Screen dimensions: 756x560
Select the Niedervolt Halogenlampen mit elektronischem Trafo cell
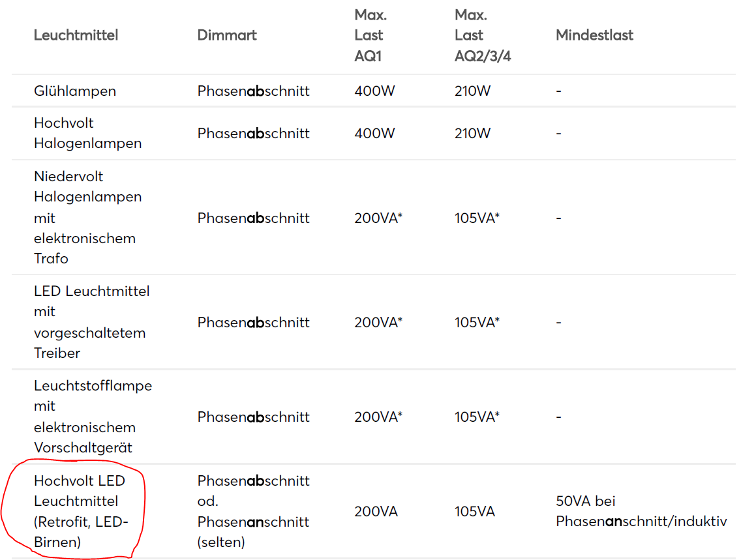(x=87, y=217)
